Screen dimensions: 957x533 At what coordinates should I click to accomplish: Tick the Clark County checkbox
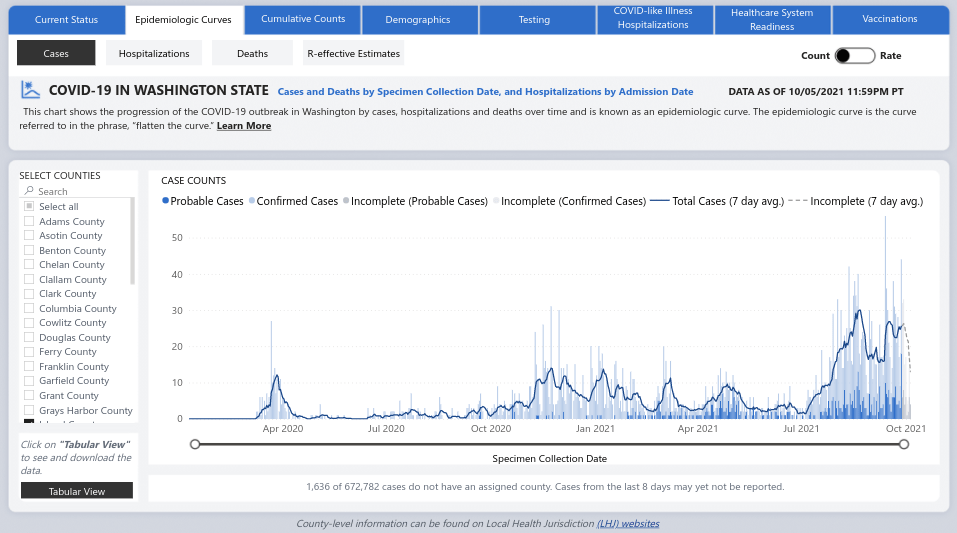[29, 294]
